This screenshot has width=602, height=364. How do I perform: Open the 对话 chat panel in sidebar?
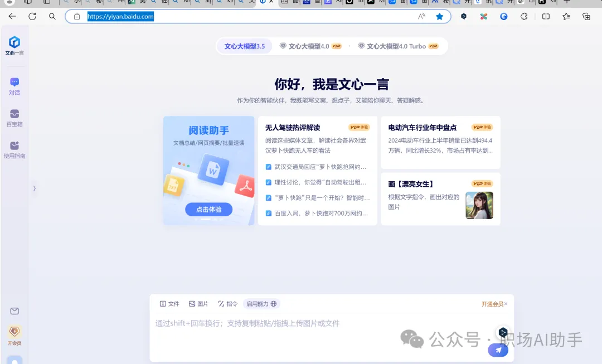click(x=14, y=85)
